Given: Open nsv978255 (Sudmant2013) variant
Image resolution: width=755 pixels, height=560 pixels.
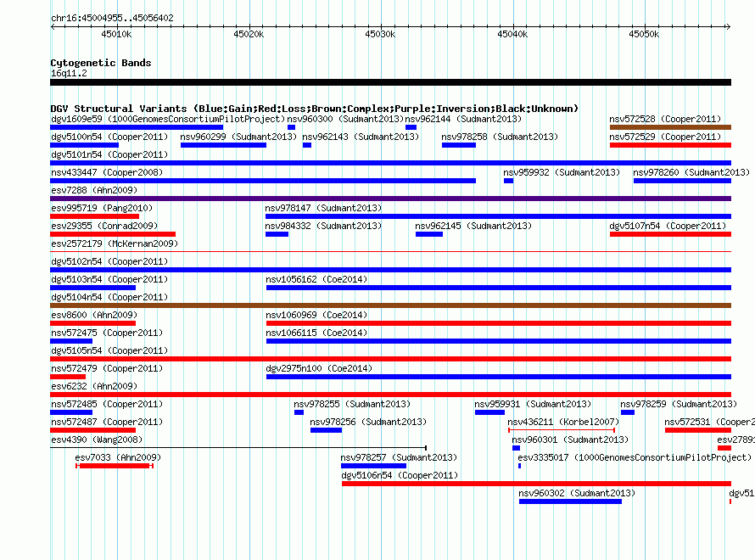Looking at the screenshot, I should click(352, 404).
